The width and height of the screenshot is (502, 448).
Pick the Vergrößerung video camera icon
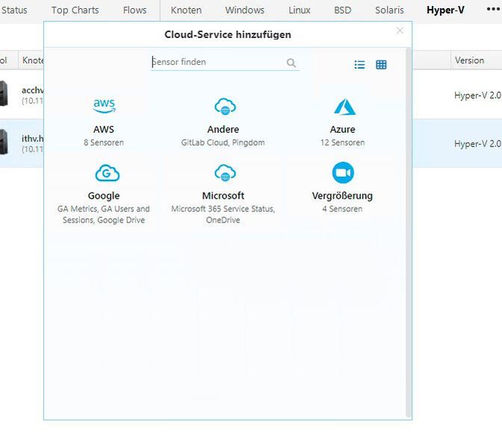click(x=343, y=172)
